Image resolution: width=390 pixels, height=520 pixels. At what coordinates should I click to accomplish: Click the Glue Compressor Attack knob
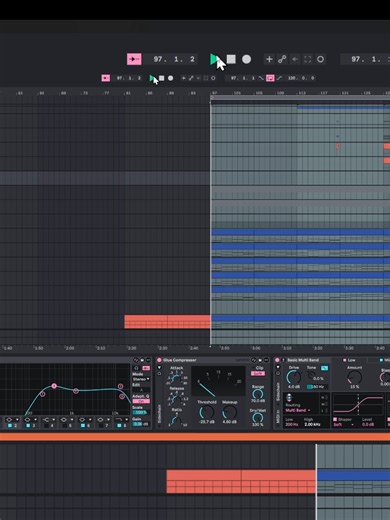[176, 378]
